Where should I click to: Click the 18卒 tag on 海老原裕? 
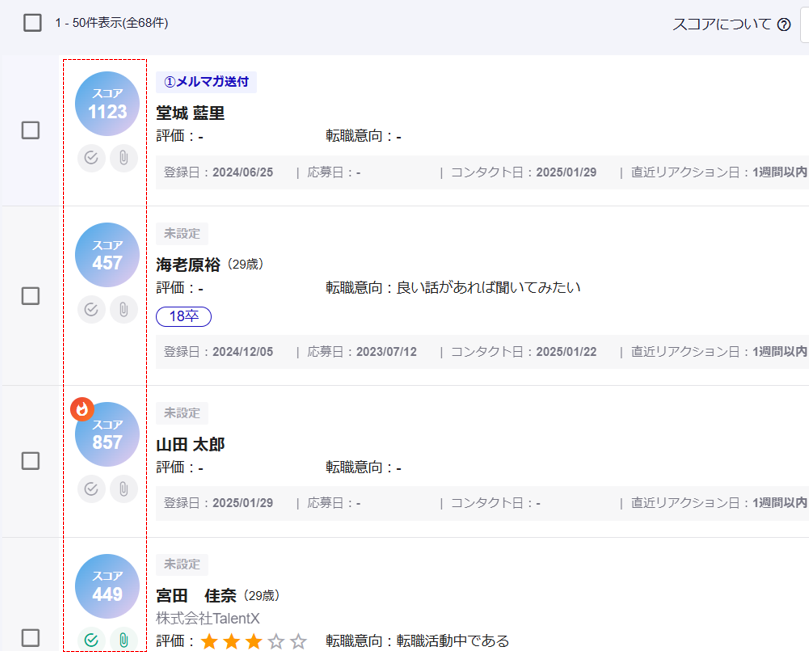pyautogui.click(x=184, y=316)
